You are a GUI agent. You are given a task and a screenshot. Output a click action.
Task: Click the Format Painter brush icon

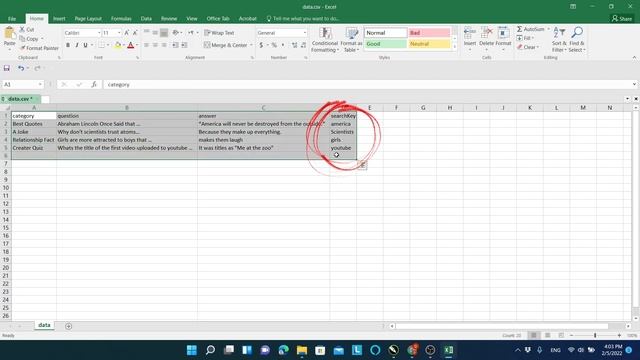click(x=22, y=48)
